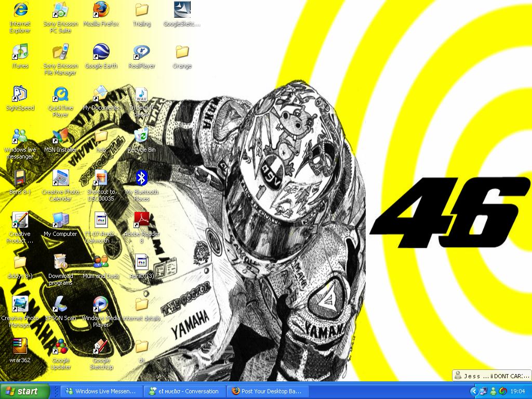Image resolution: width=532 pixels, height=399 pixels.
Task: Select the Shortcut to DSC00035 icon
Action: (x=101, y=178)
